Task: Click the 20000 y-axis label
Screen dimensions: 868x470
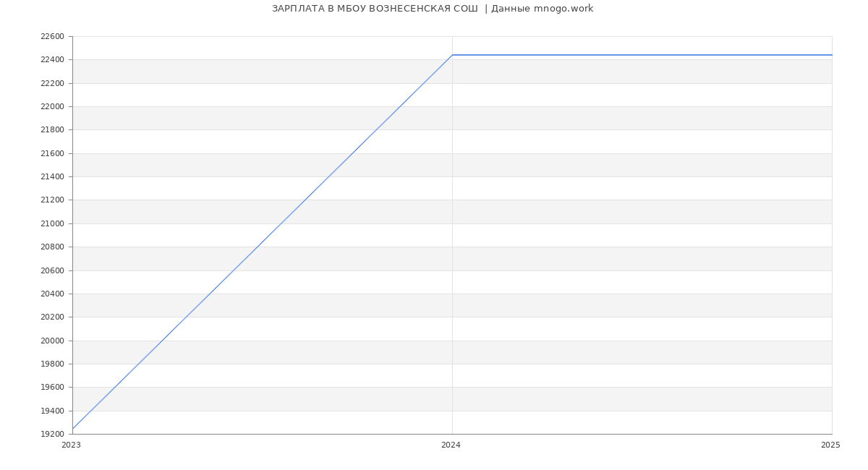Action: click(52, 341)
